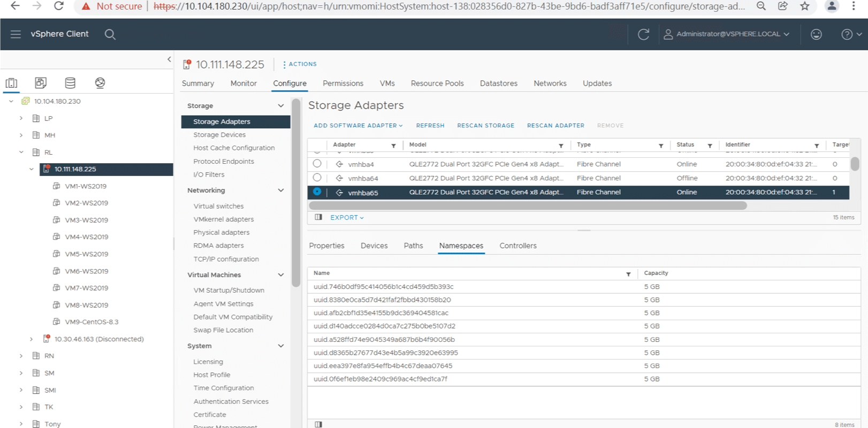This screenshot has height=428, width=868.
Task: Select the vmhba4 adapter radio button
Action: [317, 164]
